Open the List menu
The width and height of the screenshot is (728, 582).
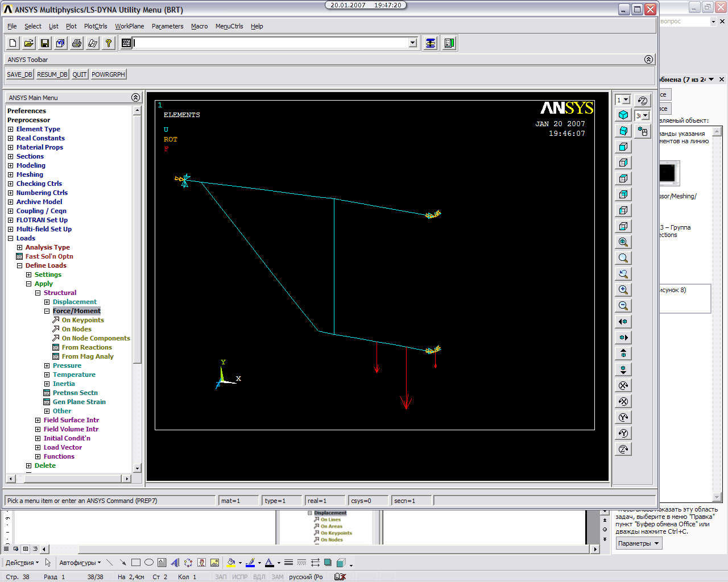53,26
